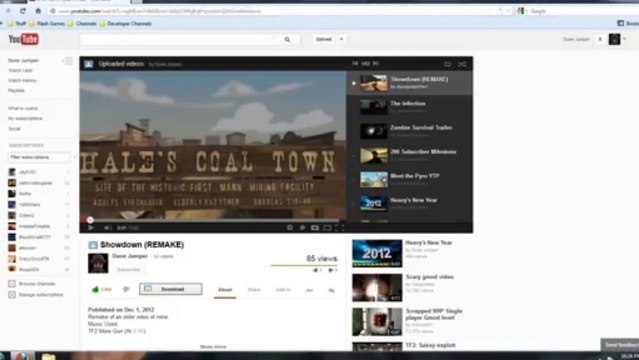Screen dimensions: 639x360
Task: Open Social in the sidebar
Action: [x=14, y=128]
